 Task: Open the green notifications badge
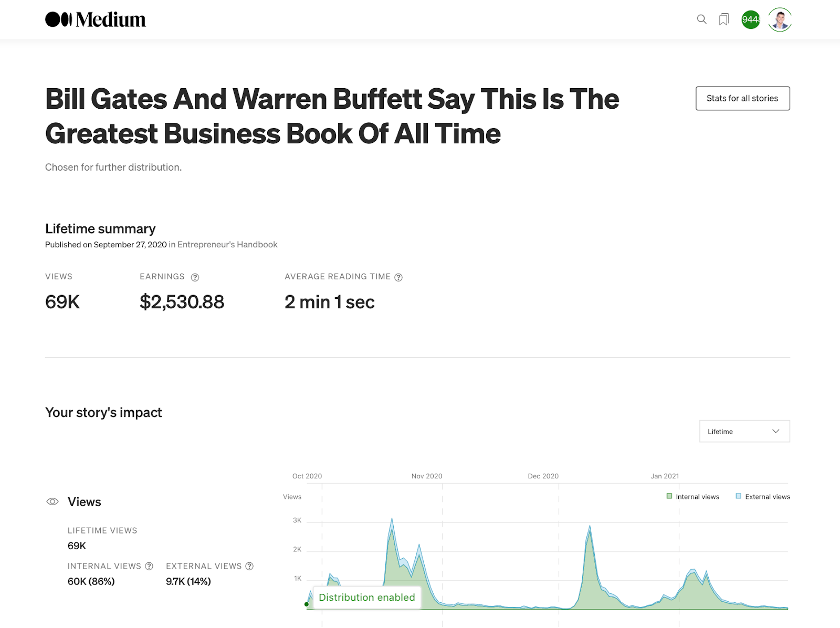pyautogui.click(x=751, y=20)
